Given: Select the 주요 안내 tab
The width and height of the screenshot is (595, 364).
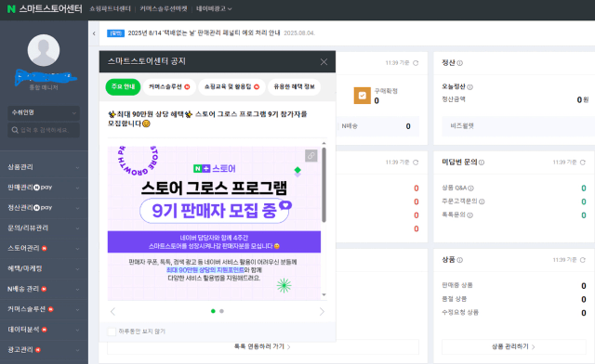Looking at the screenshot, I should (123, 87).
